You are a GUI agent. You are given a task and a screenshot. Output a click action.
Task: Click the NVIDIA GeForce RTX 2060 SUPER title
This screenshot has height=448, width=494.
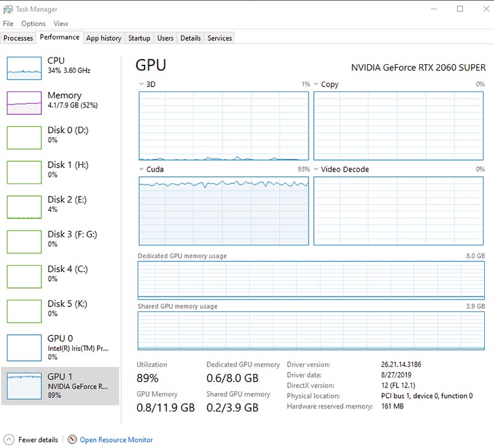click(x=419, y=67)
